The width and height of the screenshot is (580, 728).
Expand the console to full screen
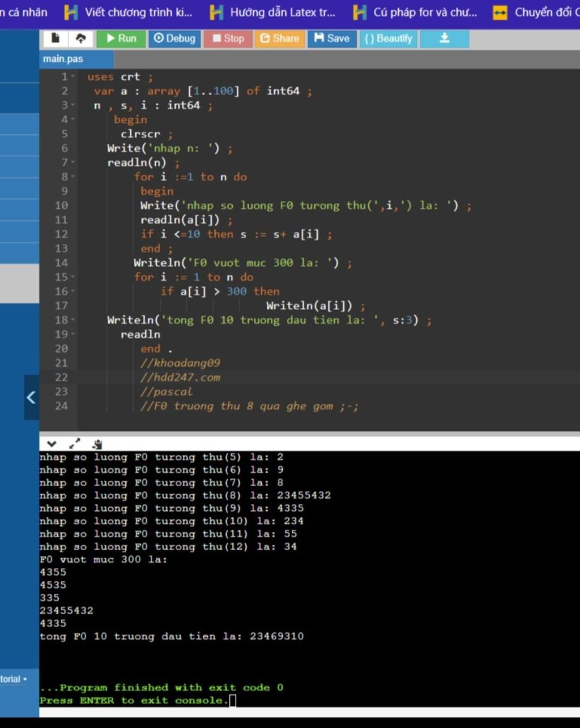pos(74,444)
